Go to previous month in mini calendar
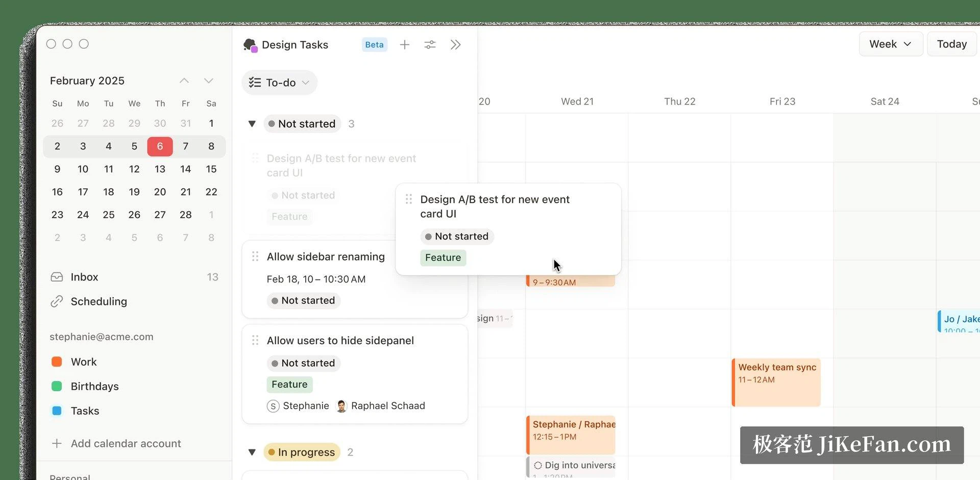980x480 pixels. [x=184, y=81]
